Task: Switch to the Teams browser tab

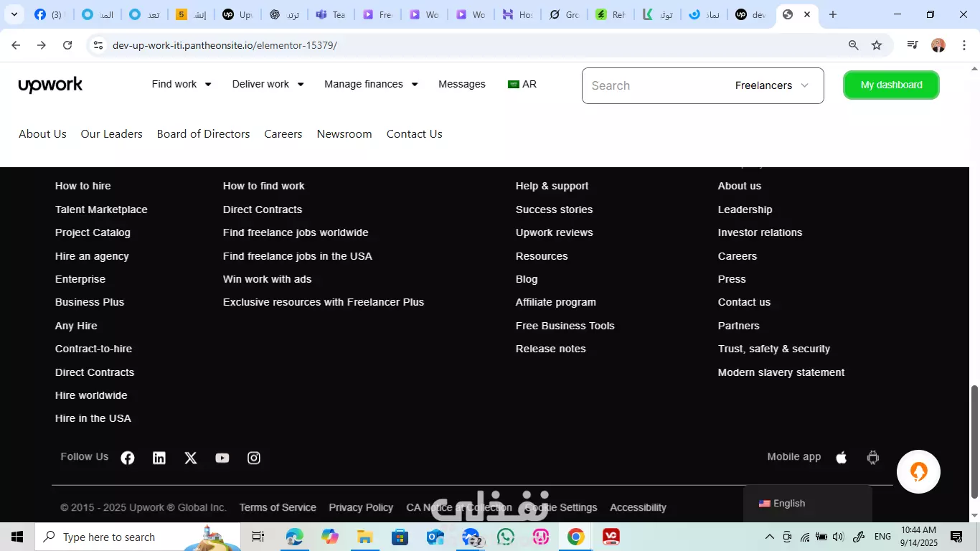Action: 330,14
